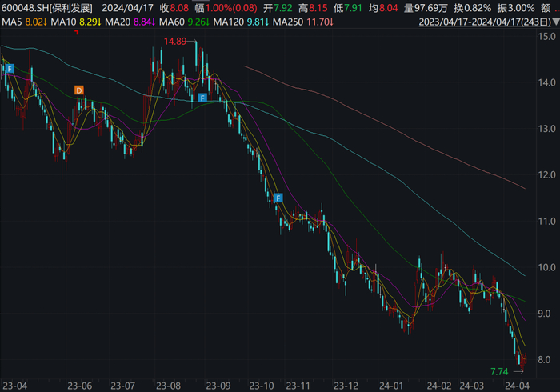Image resolution: width=560 pixels, height=392 pixels.
Task: Click the F marker near 23-10
Action: coord(278,198)
